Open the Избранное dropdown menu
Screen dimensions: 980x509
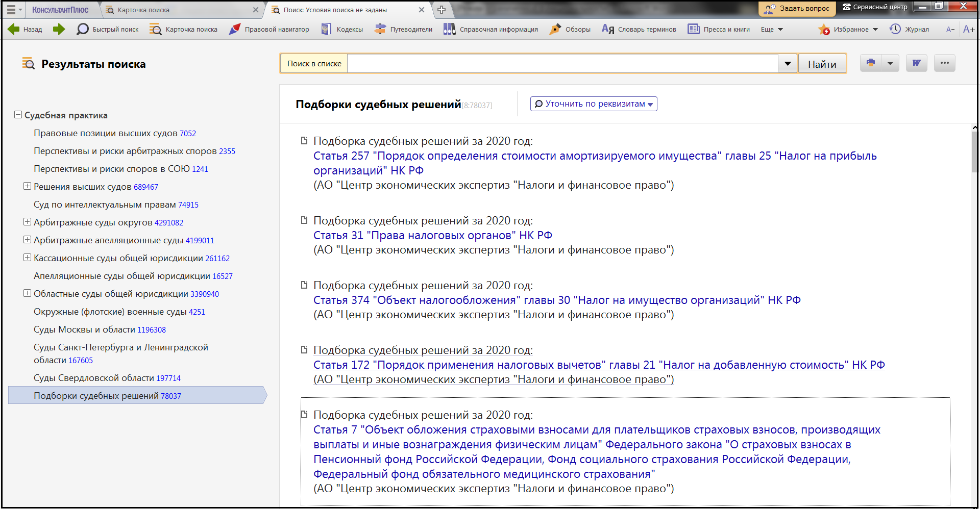(x=875, y=29)
